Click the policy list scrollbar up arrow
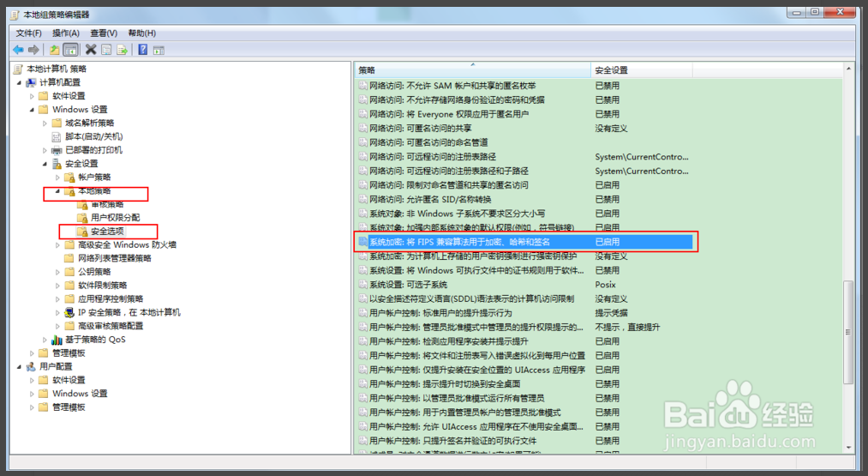 coord(848,69)
